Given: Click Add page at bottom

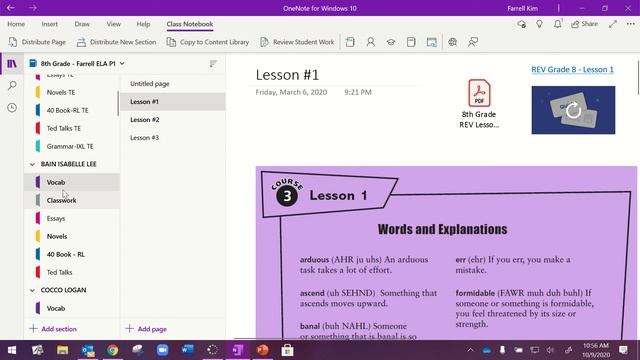Looking at the screenshot, I should 146,329.
